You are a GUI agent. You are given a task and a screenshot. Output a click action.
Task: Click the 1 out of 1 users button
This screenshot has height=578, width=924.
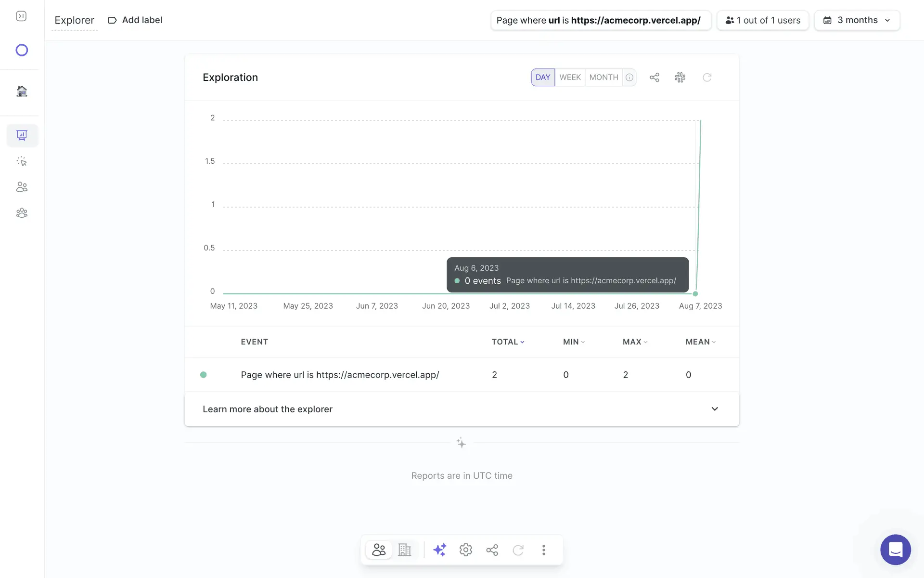pyautogui.click(x=763, y=20)
